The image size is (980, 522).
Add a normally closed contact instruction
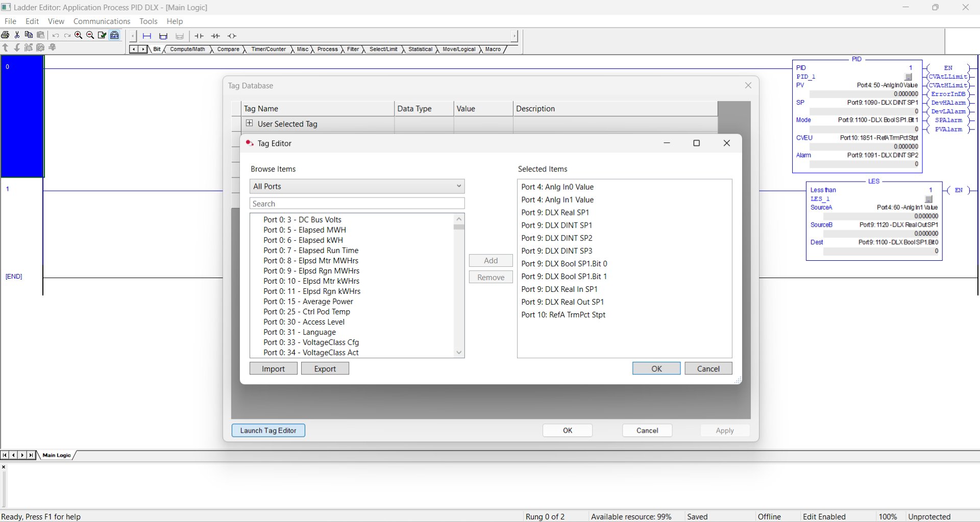215,36
